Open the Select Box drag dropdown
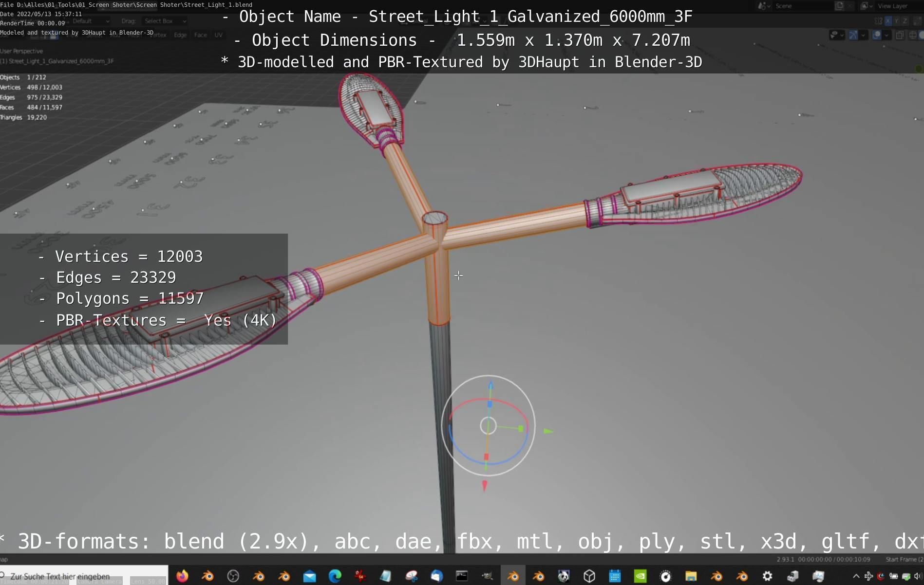 (x=165, y=21)
